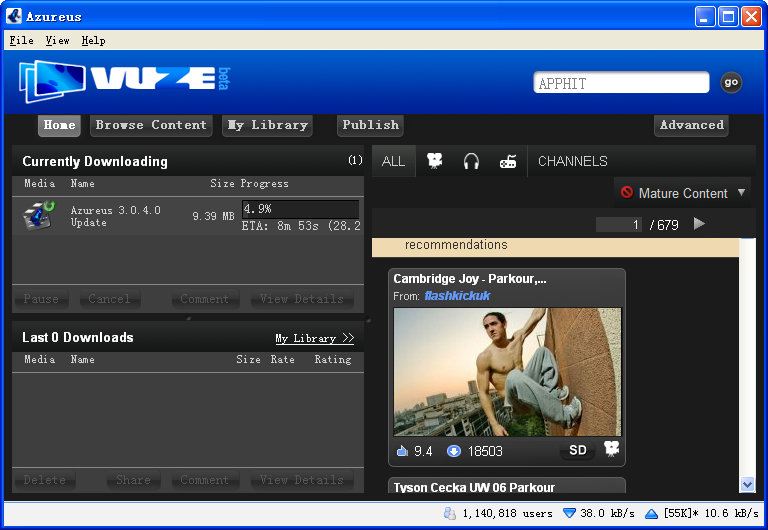Click the Mature Content blocked icon
The image size is (768, 530).
(627, 192)
